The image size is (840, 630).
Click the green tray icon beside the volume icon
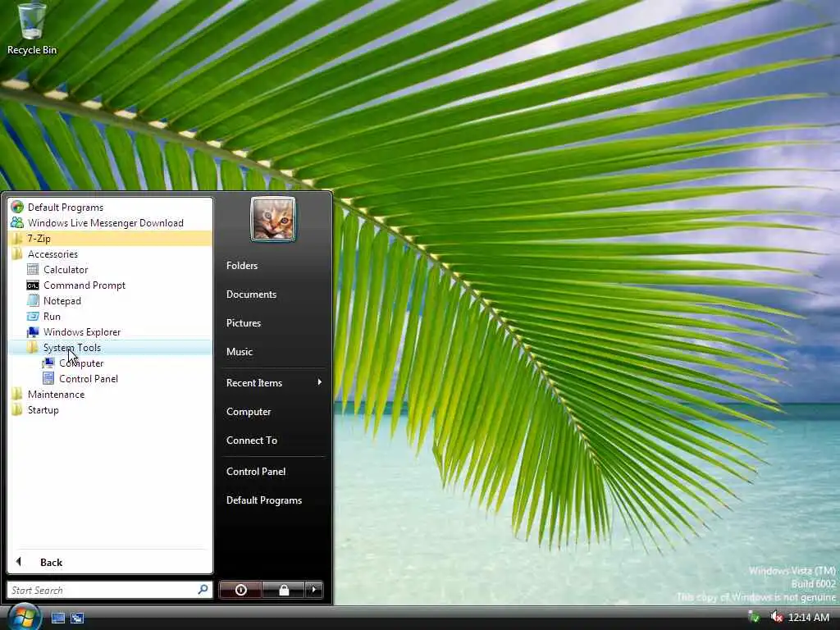coord(754,617)
